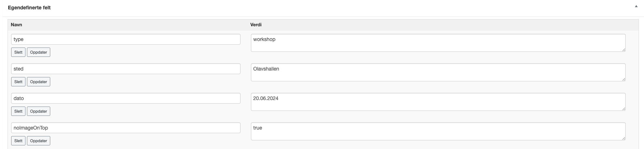Viewport: 644px width, 149px height.
Task: Grab resize handle of workshop textarea
Action: pos(624,50)
